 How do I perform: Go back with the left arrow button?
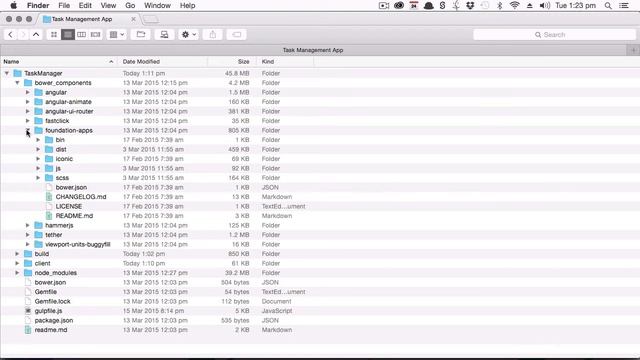click(x=10, y=35)
